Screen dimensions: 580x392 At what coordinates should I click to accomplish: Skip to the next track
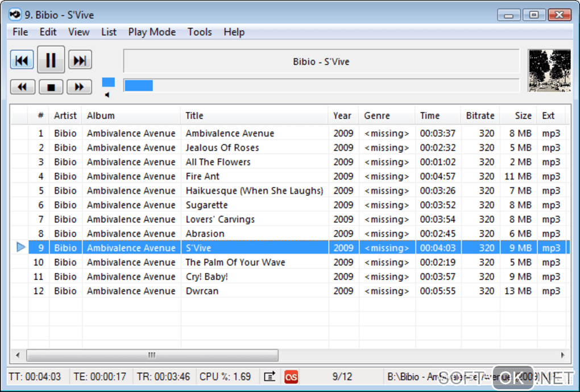tap(80, 60)
